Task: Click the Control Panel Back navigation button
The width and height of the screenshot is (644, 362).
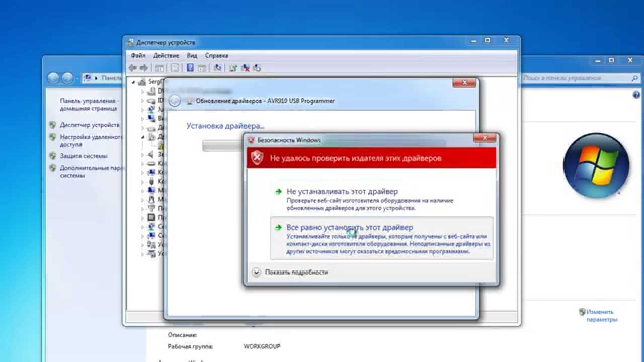Action: (x=53, y=78)
